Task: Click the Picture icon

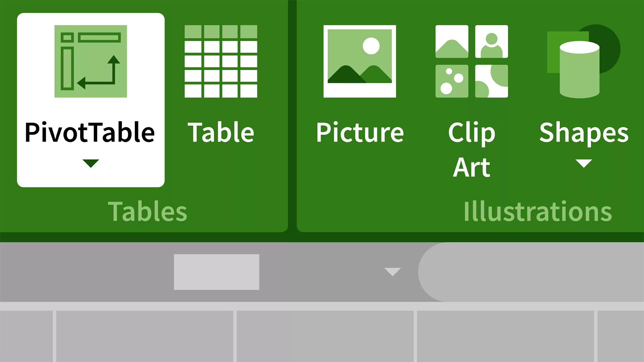Action: click(x=360, y=61)
